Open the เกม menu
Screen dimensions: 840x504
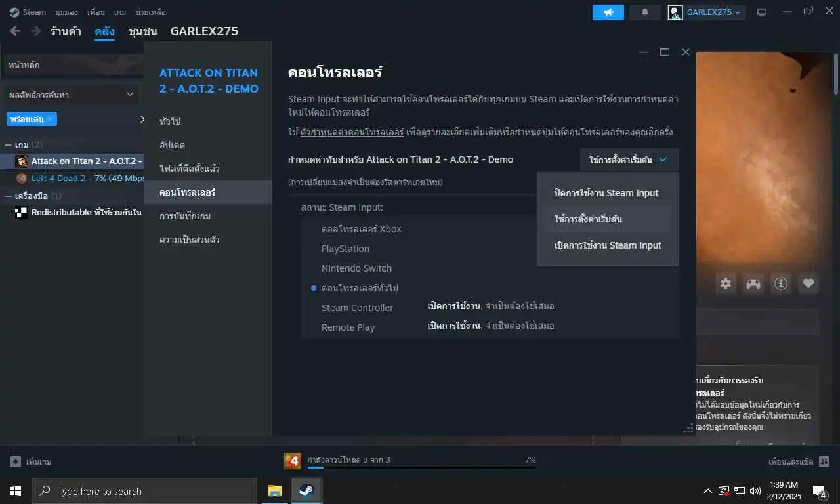point(120,12)
